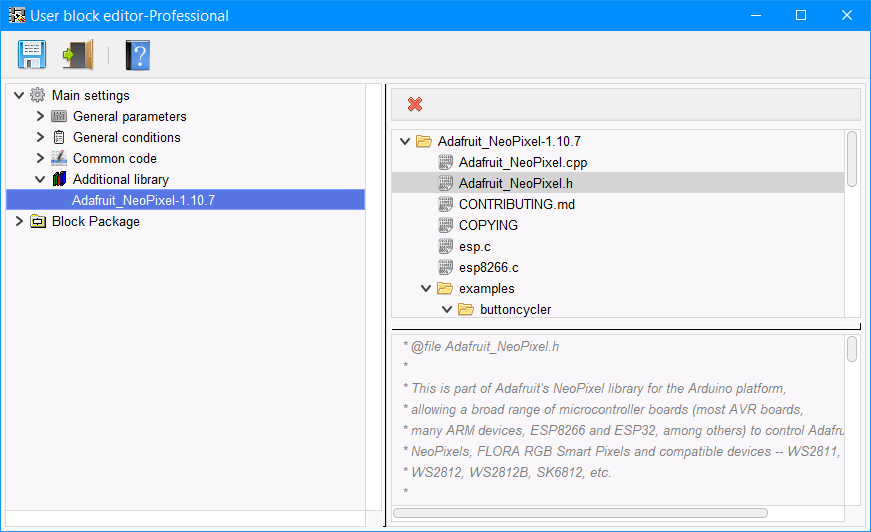Click the Adafruit_NeoPixel-1.10.7 folder icon in file tree

point(424,141)
